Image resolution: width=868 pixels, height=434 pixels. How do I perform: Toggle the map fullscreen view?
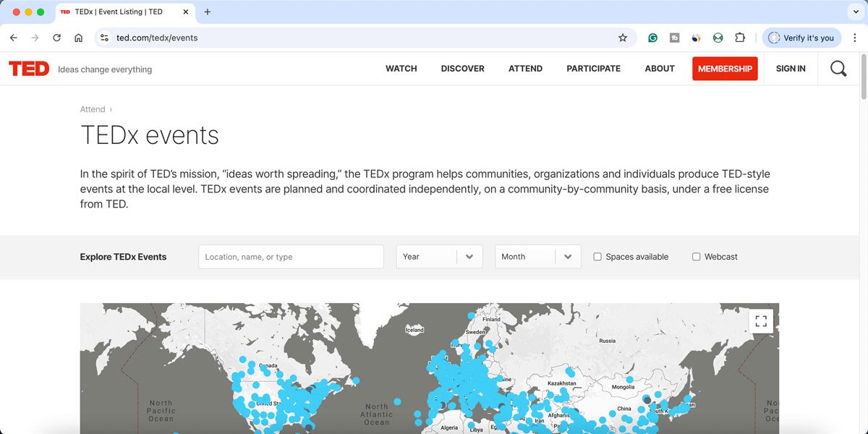(x=761, y=321)
